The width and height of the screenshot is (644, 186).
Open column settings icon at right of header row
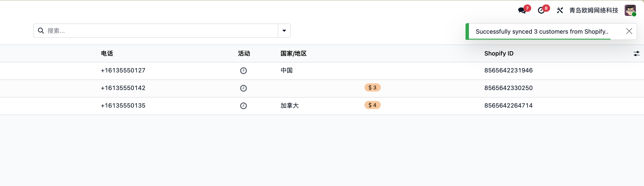[636, 53]
